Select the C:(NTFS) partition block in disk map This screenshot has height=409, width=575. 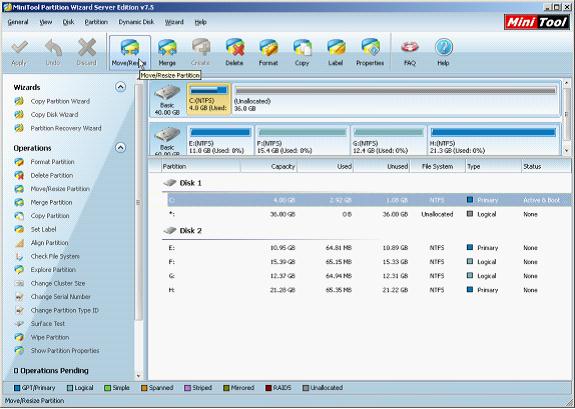click(x=209, y=99)
